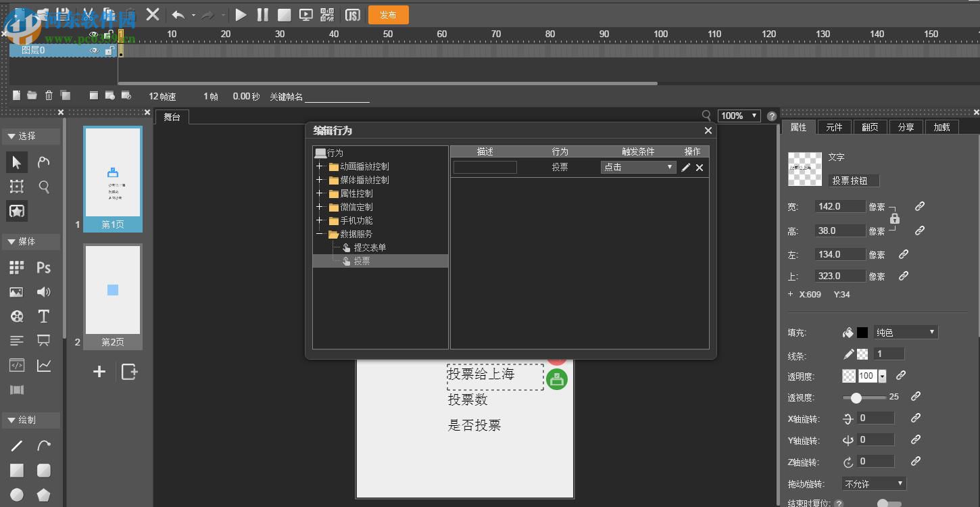This screenshot has height=507, width=980.
Task: Open the 纯色 fill type dropdown
Action: pos(904,332)
